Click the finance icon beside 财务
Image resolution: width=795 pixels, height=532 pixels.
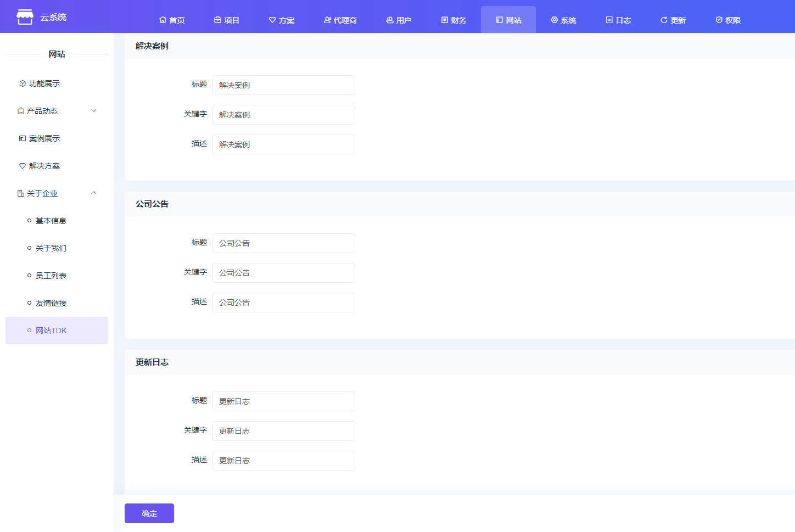[x=445, y=20]
